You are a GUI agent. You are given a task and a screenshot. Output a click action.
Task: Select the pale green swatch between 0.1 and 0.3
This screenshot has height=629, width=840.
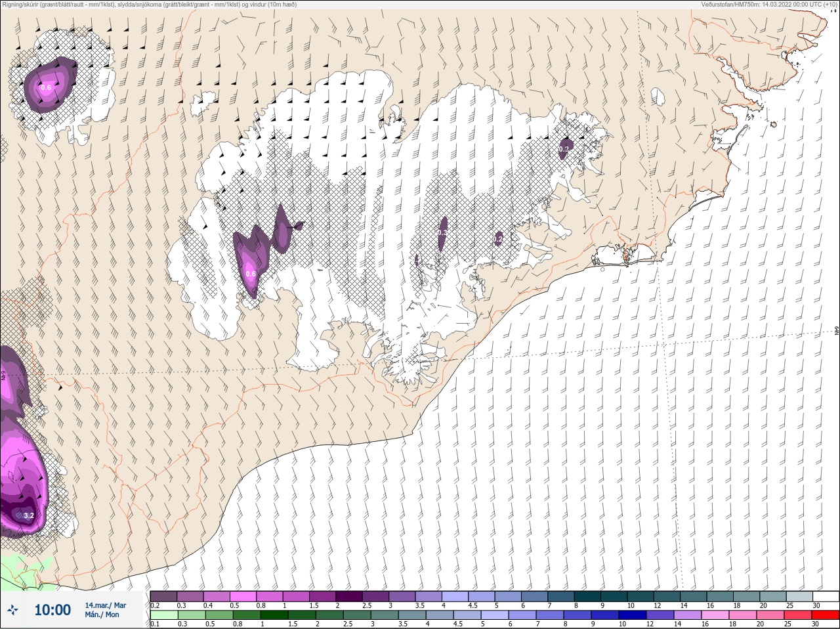pos(164,616)
